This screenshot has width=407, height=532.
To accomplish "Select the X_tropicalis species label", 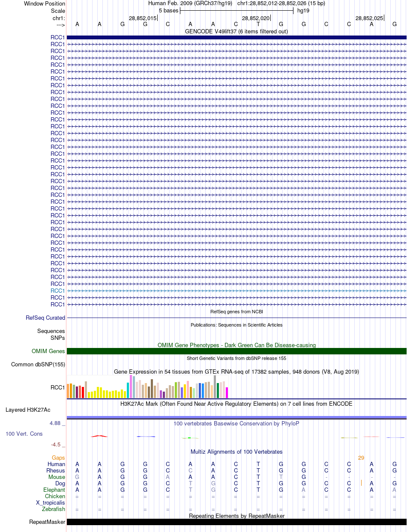I will [x=51, y=503].
